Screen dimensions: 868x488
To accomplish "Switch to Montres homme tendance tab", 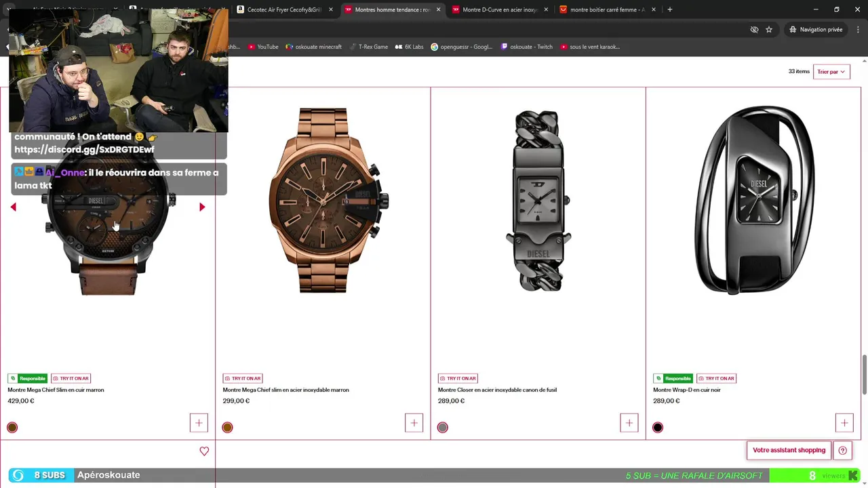I will [x=392, y=9].
